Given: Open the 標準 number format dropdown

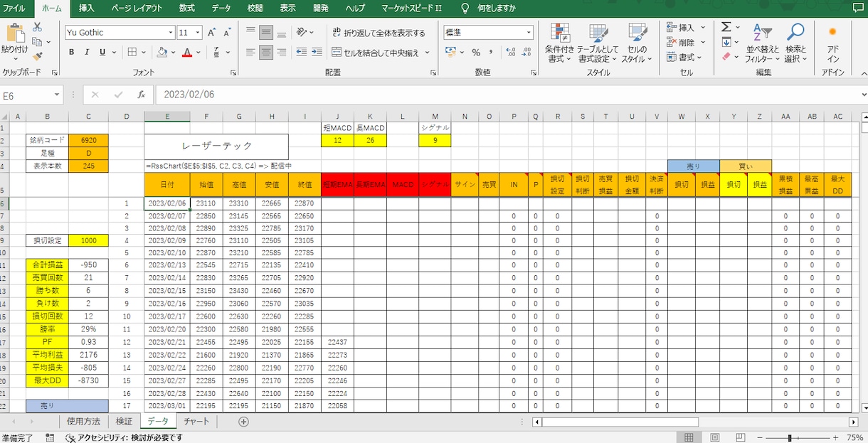Looking at the screenshot, I should pos(529,33).
